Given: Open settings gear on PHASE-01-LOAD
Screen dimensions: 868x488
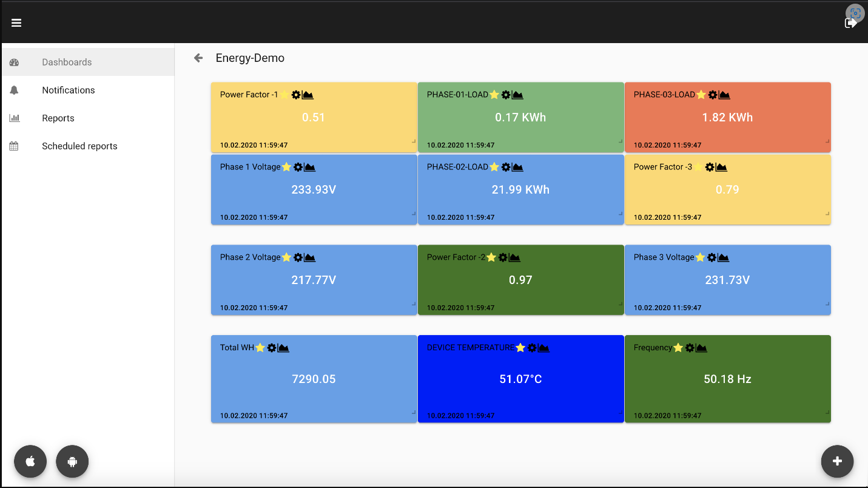Looking at the screenshot, I should [506, 95].
